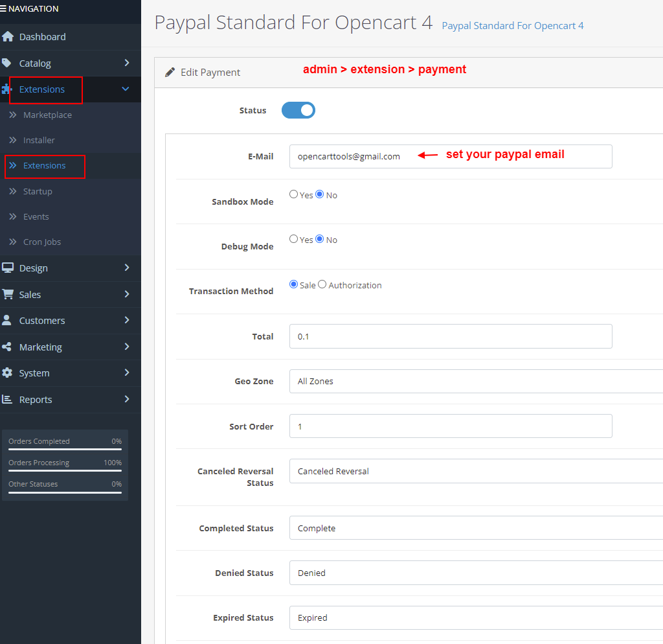
Task: Click the Other Statuses progress bar
Action: 65,492
